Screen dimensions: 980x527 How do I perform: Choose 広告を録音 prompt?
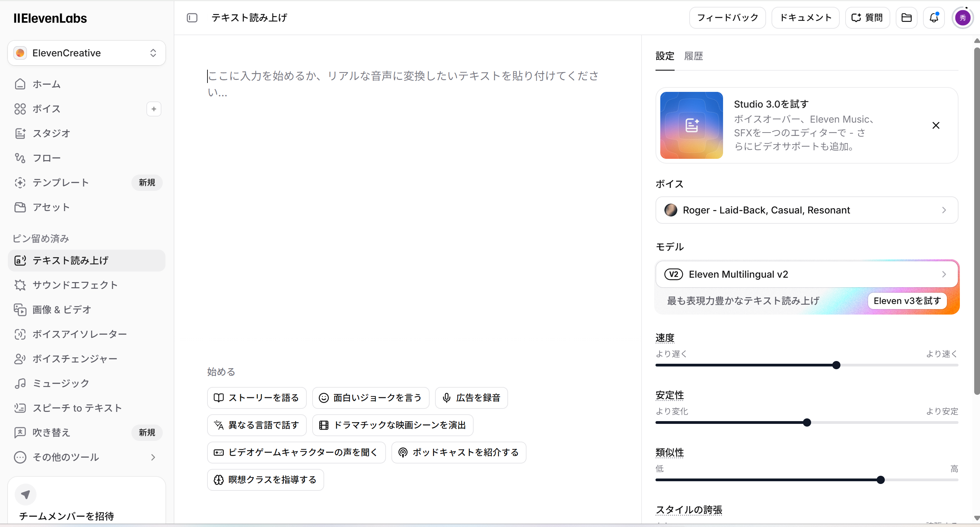pos(471,398)
